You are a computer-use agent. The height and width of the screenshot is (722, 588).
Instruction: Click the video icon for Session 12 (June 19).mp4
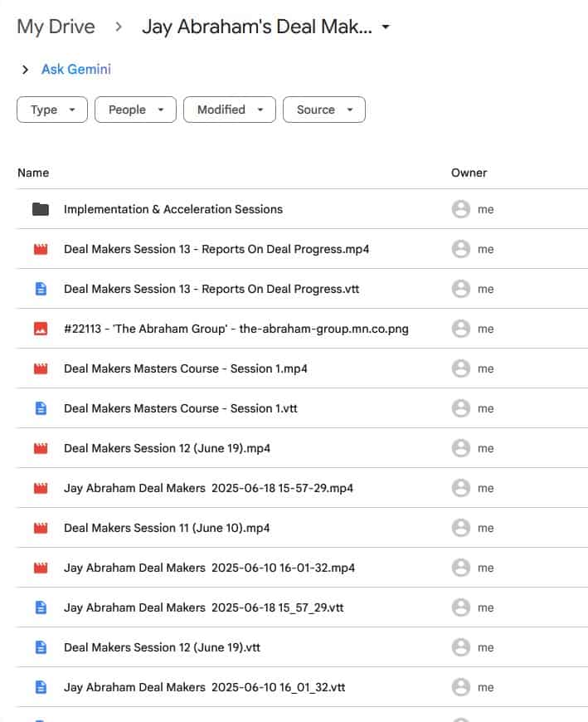point(41,448)
